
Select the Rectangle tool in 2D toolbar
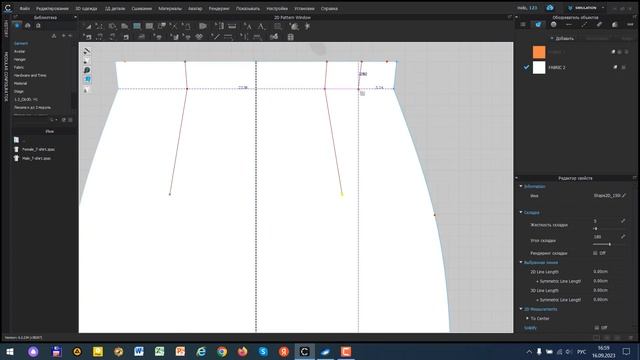pos(137,26)
